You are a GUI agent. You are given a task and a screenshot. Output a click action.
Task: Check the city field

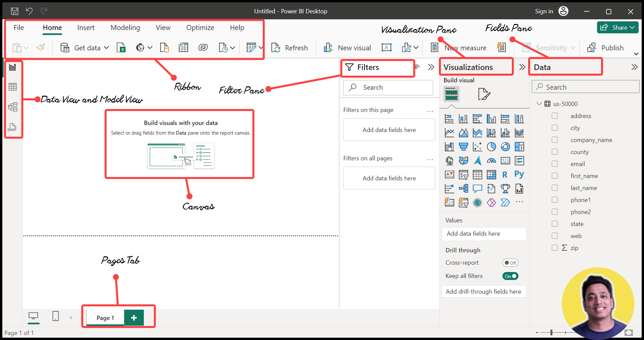pos(555,128)
